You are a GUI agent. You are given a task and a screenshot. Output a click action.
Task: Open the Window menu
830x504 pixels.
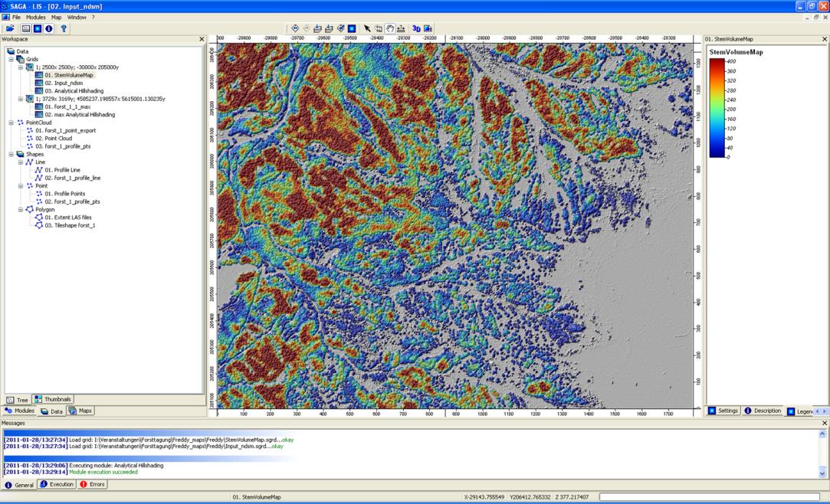(x=77, y=18)
